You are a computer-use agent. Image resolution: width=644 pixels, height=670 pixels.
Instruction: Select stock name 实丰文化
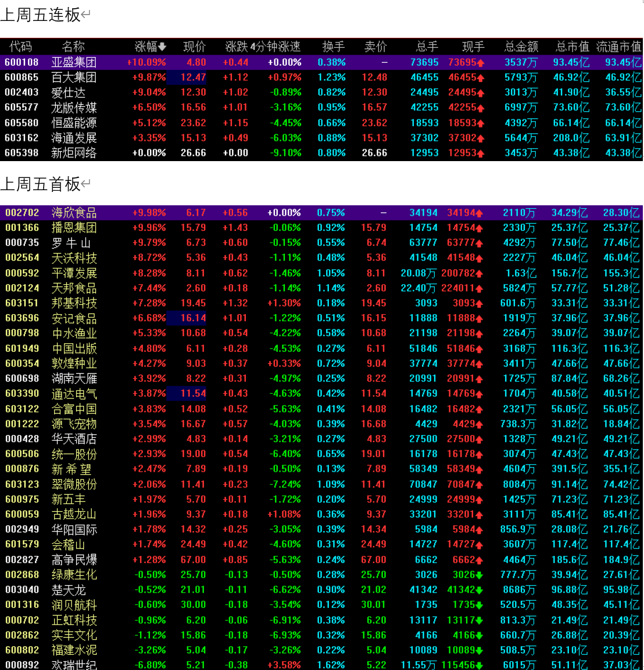pos(74,635)
